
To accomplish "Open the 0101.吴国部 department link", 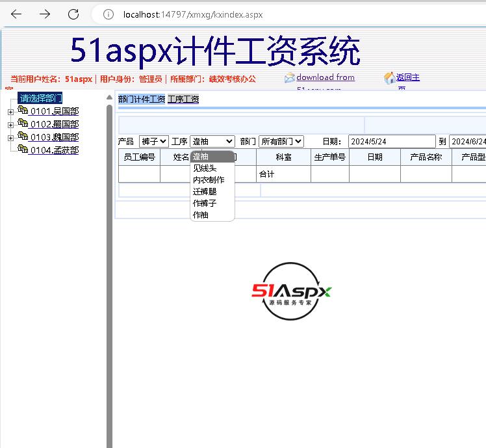I will (55, 111).
